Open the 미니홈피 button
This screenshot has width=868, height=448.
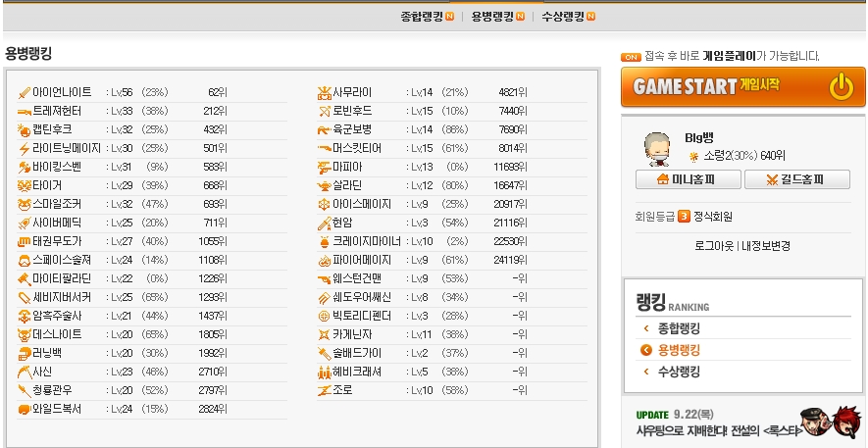coord(689,179)
